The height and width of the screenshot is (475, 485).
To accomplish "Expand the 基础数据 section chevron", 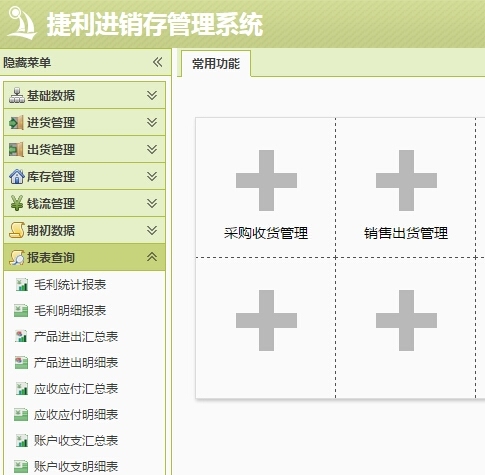I will coord(152,95).
